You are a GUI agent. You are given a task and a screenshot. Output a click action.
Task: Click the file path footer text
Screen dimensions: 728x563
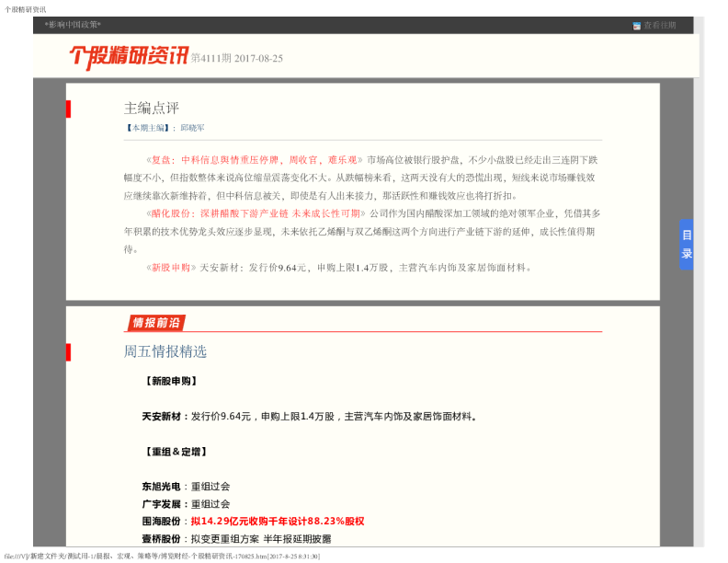click(162, 557)
